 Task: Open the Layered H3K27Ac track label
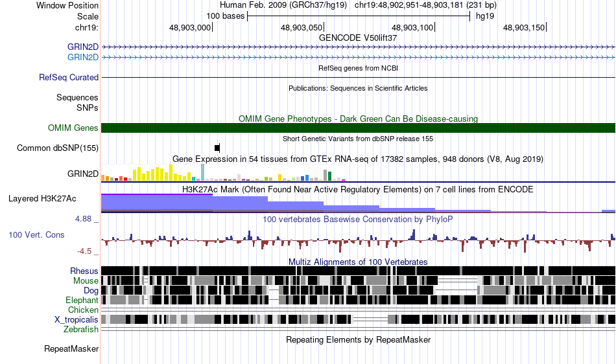pyautogui.click(x=42, y=198)
